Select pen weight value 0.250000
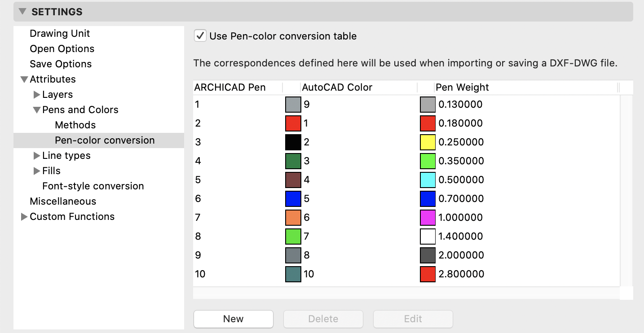 tap(461, 142)
